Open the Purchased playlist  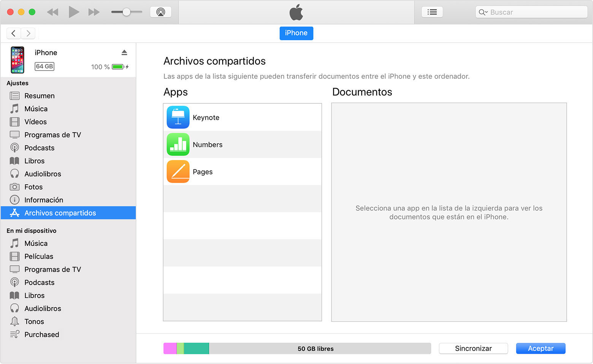click(68, 334)
